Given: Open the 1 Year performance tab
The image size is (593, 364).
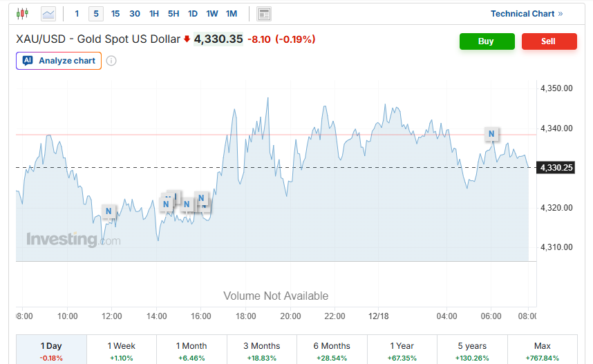Looking at the screenshot, I should point(402,349).
